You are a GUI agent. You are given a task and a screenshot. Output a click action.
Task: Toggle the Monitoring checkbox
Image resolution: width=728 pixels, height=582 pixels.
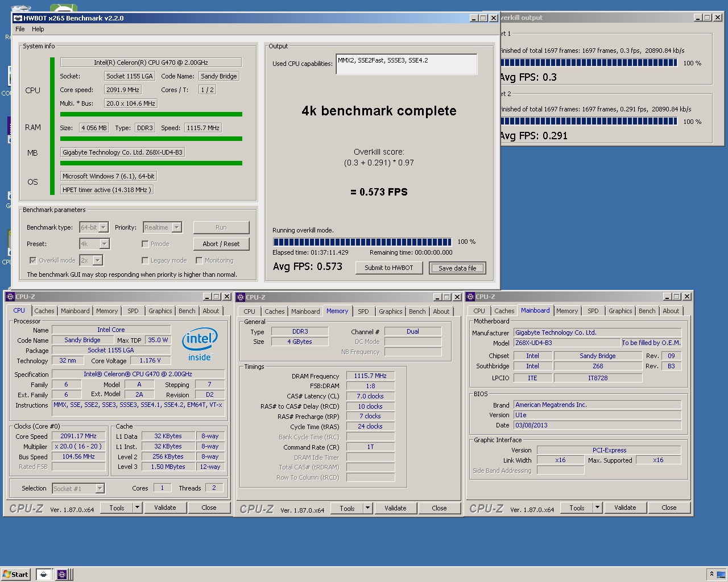click(x=199, y=260)
